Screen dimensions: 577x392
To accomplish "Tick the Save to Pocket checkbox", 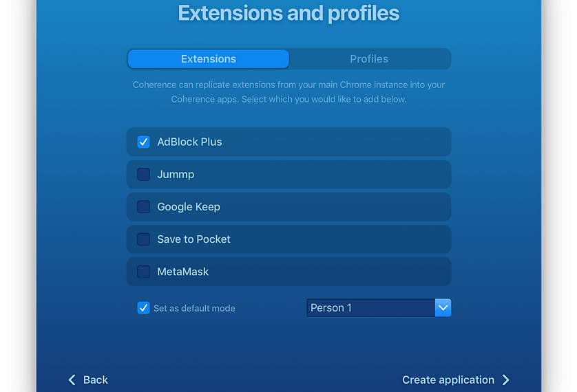I will [143, 239].
